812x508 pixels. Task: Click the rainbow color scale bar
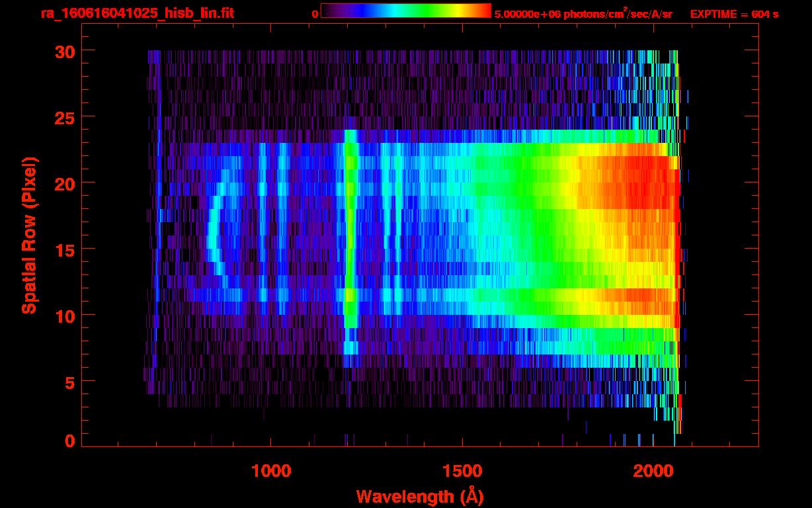[x=405, y=11]
